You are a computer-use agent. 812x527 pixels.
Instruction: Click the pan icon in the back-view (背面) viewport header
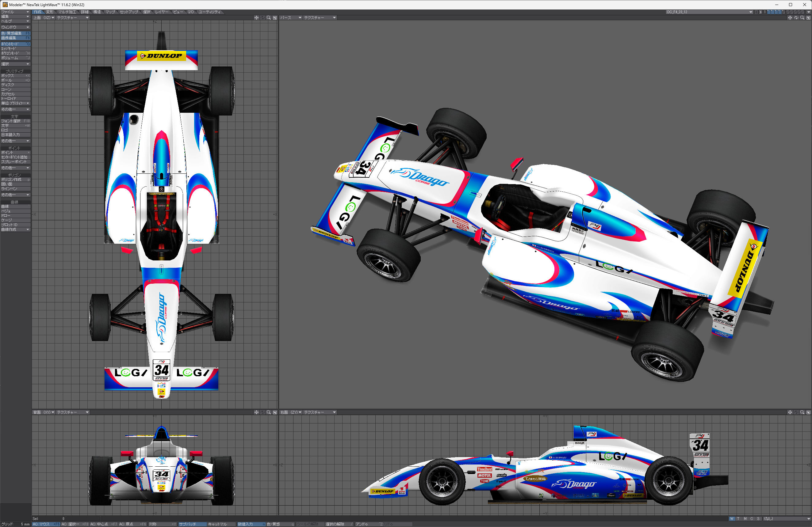tap(256, 412)
